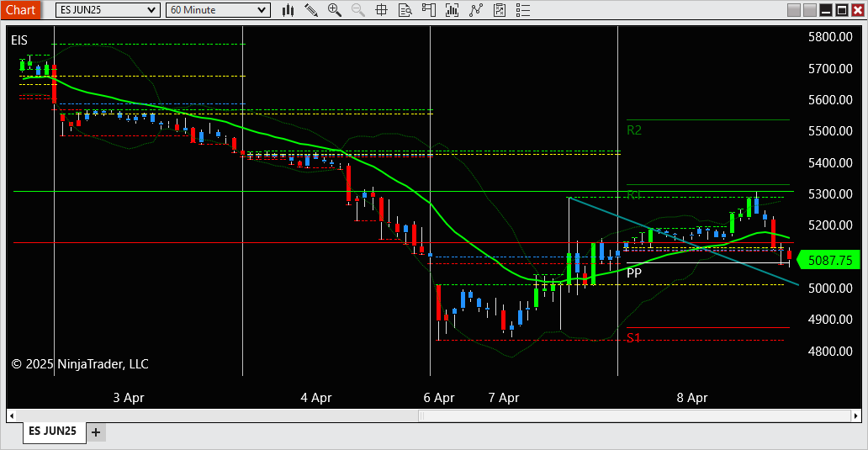The height and width of the screenshot is (450, 868).
Task: Click the 6 Apr date label
Action: point(439,397)
